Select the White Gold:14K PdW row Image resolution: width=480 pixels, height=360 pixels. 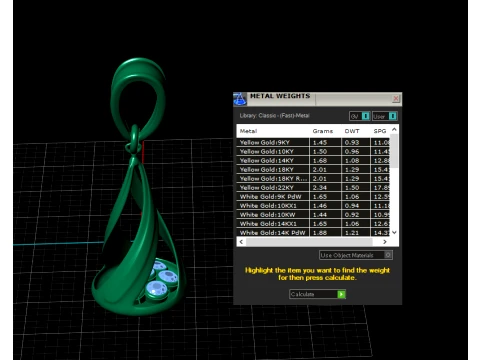pyautogui.click(x=313, y=233)
